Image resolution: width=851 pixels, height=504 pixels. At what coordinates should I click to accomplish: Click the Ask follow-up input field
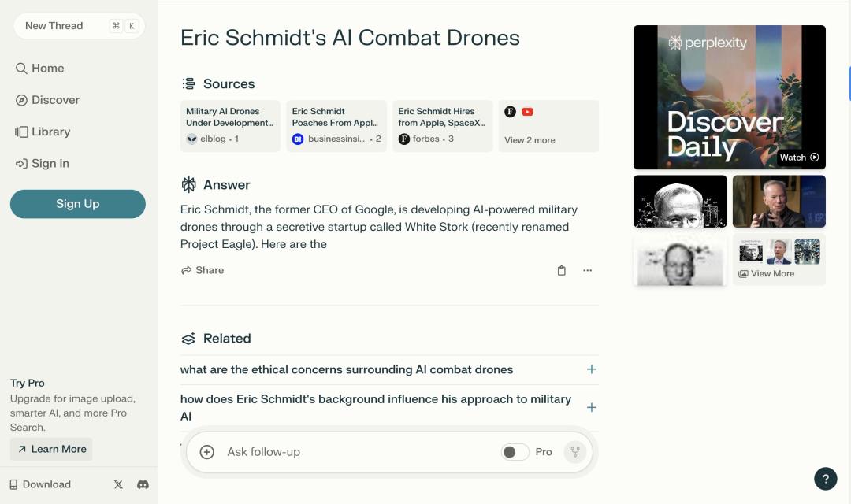(355, 452)
